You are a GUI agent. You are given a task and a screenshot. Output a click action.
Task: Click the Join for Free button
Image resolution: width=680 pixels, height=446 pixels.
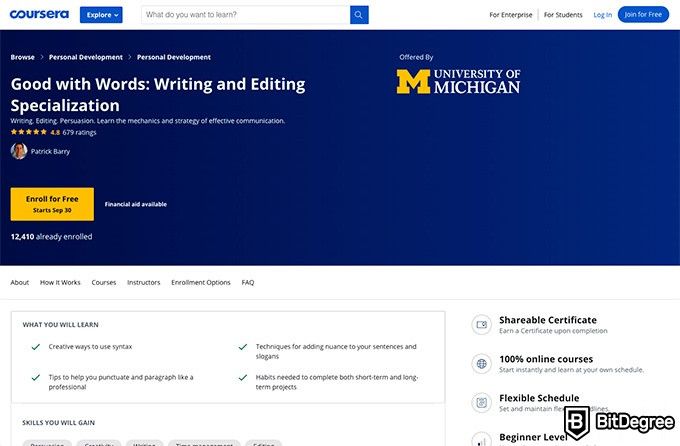pos(643,14)
